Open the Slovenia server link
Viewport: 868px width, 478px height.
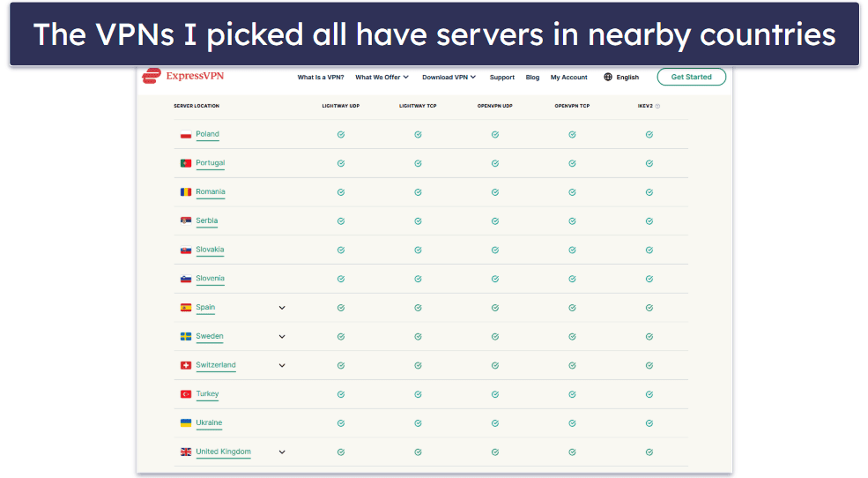(x=211, y=278)
